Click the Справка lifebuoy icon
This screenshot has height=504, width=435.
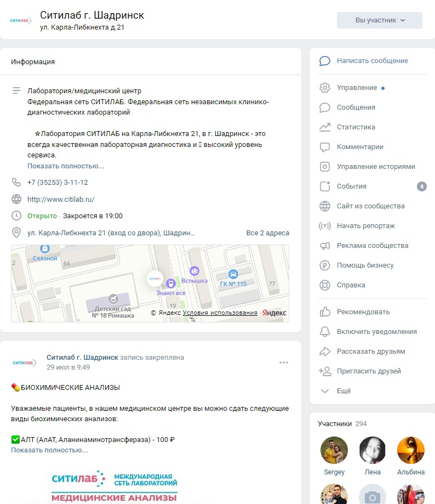pyautogui.click(x=324, y=285)
